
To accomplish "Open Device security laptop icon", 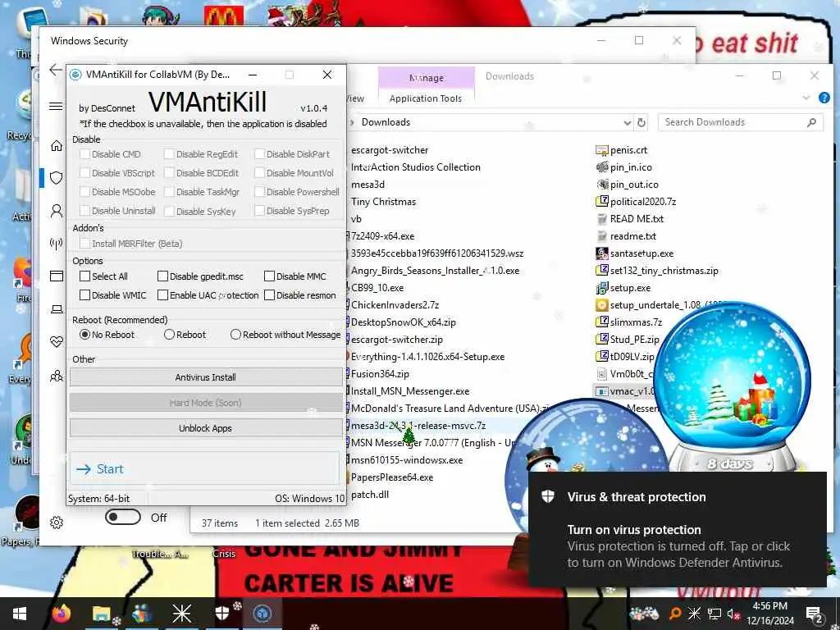I will (57, 309).
